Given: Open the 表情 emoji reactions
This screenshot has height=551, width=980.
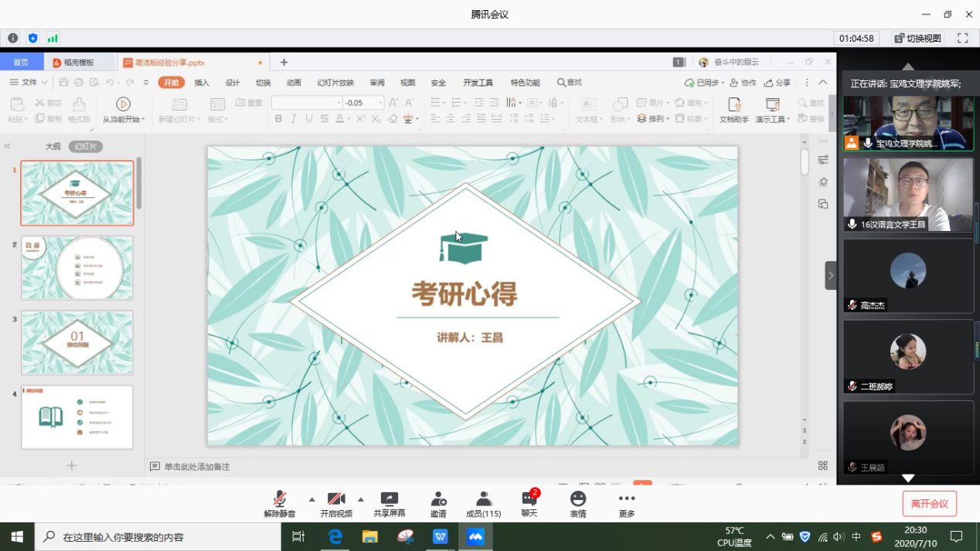Looking at the screenshot, I should (578, 499).
